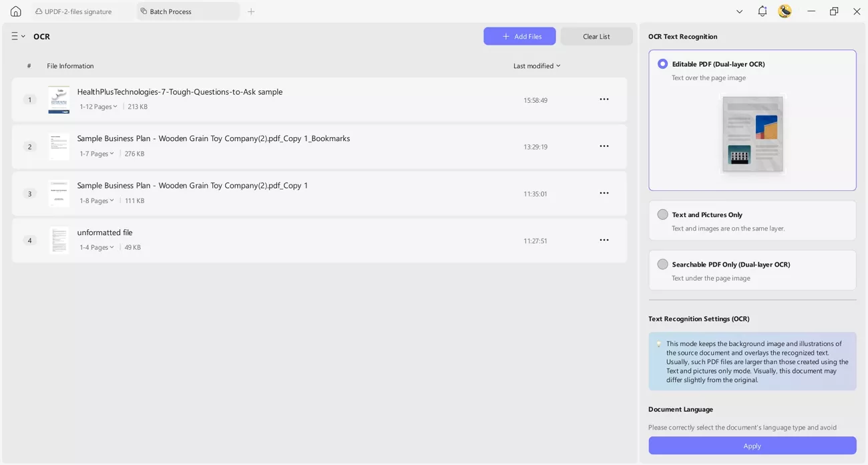Click the 213 KB file size
This screenshot has height=465, width=868.
[138, 107]
